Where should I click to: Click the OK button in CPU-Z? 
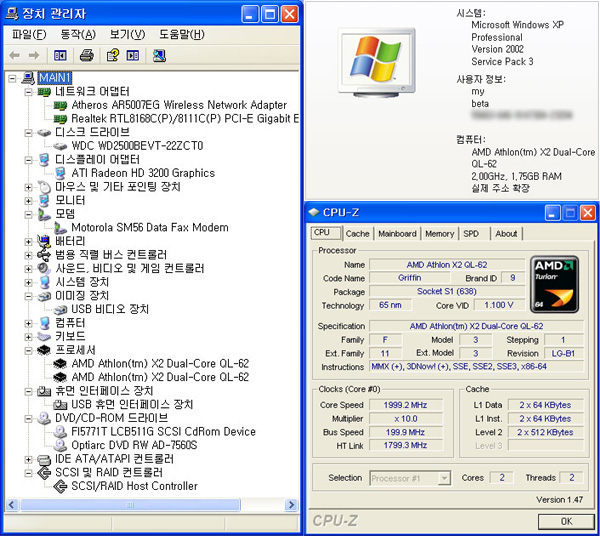click(x=566, y=522)
